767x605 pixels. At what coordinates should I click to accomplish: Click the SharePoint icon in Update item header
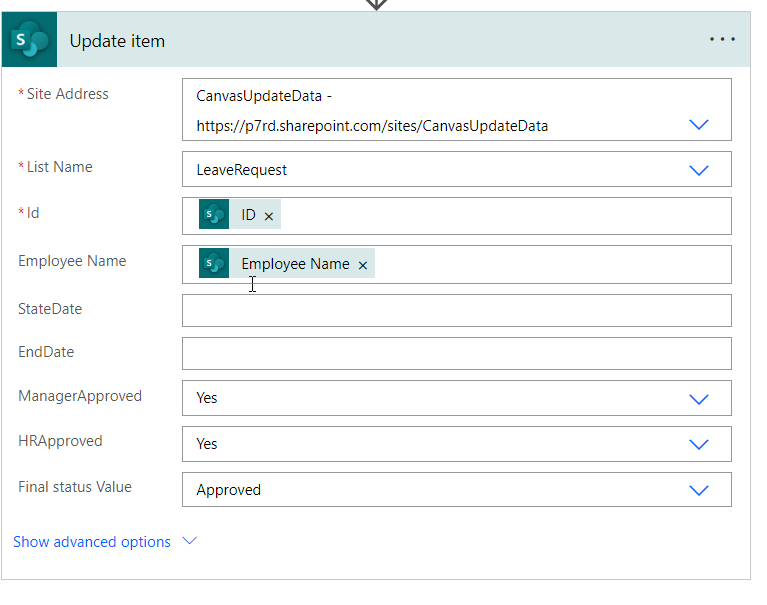[29, 40]
